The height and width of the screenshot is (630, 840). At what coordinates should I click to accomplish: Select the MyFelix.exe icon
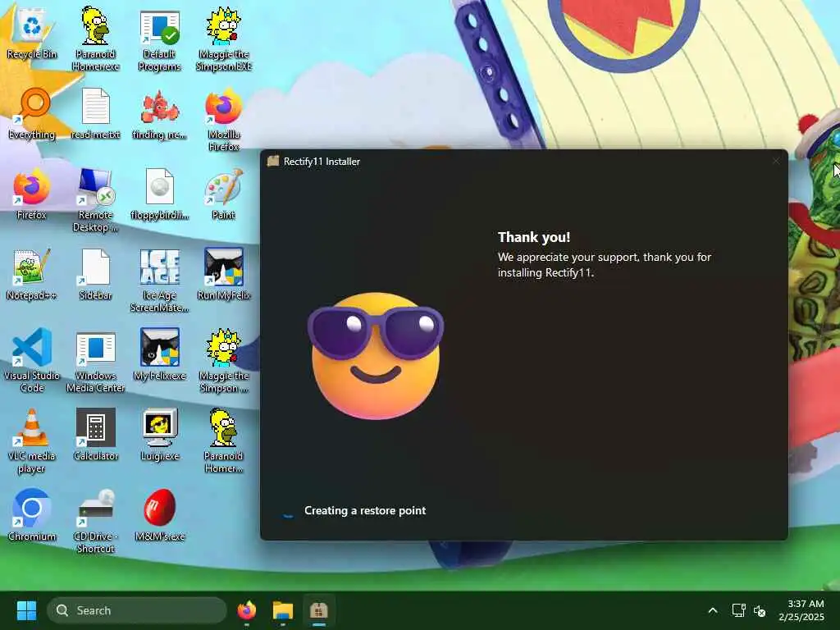[x=159, y=354]
